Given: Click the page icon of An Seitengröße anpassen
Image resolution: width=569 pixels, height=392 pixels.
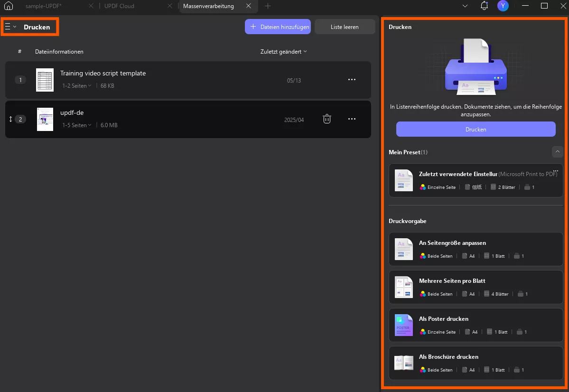Looking at the screenshot, I should click(403, 249).
